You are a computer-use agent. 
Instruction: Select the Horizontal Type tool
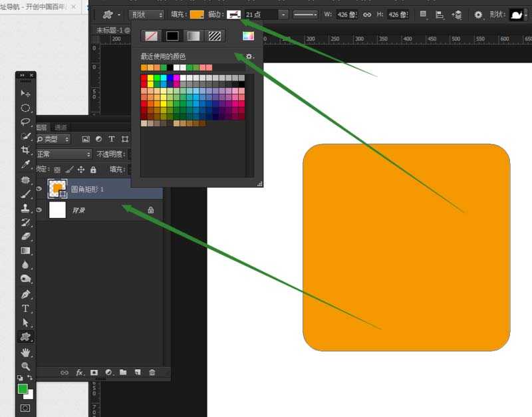coord(25,309)
